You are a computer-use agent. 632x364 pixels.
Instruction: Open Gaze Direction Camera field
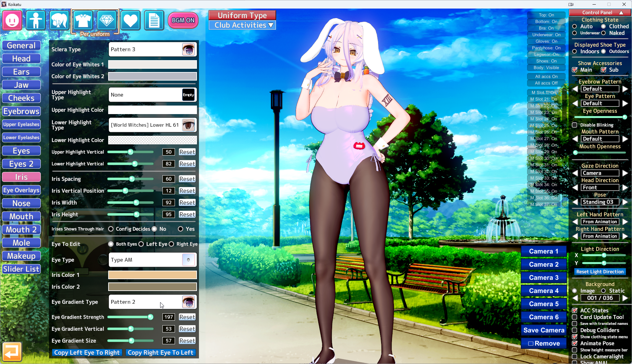point(600,173)
